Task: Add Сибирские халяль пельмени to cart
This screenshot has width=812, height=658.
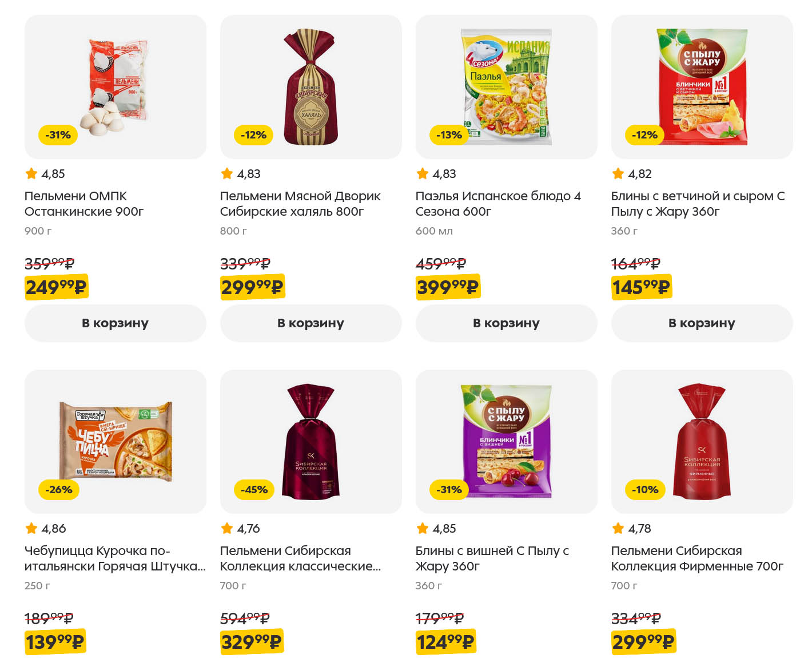Action: (x=311, y=323)
